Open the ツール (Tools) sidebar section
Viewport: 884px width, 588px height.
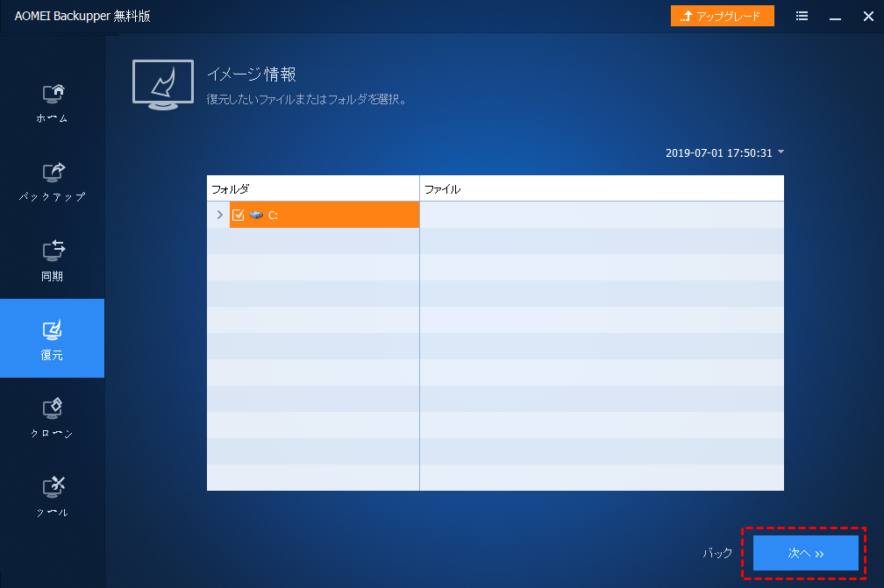pyautogui.click(x=52, y=496)
